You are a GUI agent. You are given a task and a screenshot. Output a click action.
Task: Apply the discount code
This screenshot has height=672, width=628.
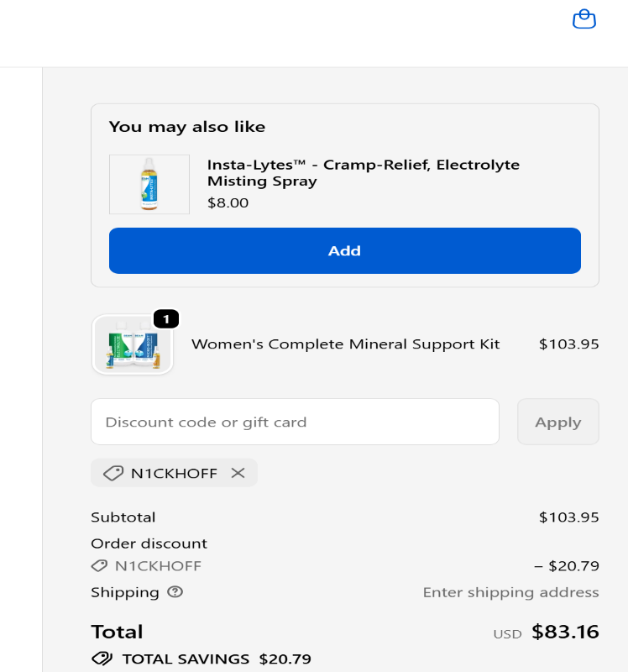[x=557, y=422]
